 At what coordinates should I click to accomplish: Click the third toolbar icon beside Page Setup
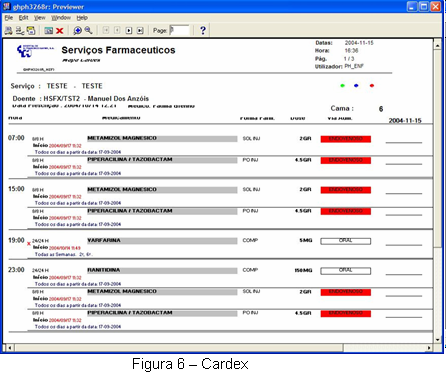coord(31,31)
